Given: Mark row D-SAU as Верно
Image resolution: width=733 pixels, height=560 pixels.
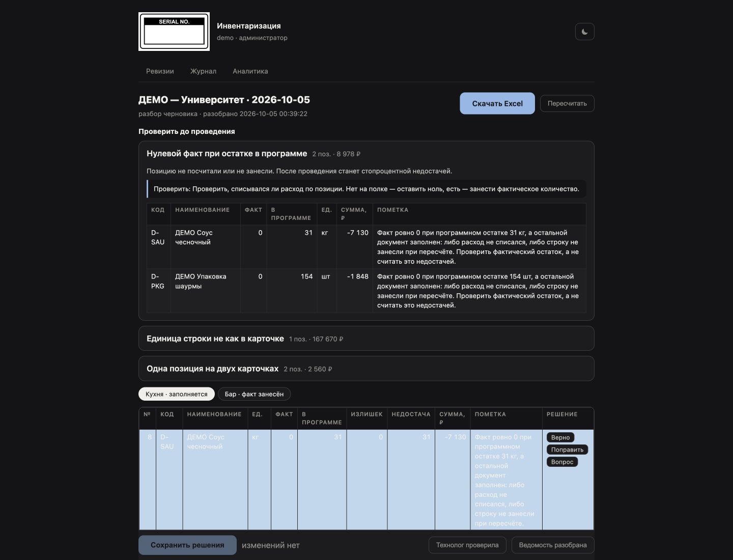Looking at the screenshot, I should tap(560, 437).
